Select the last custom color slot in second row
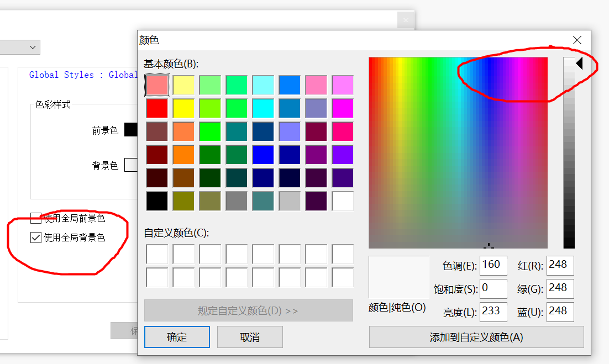The width and height of the screenshot is (609, 364). (x=343, y=277)
